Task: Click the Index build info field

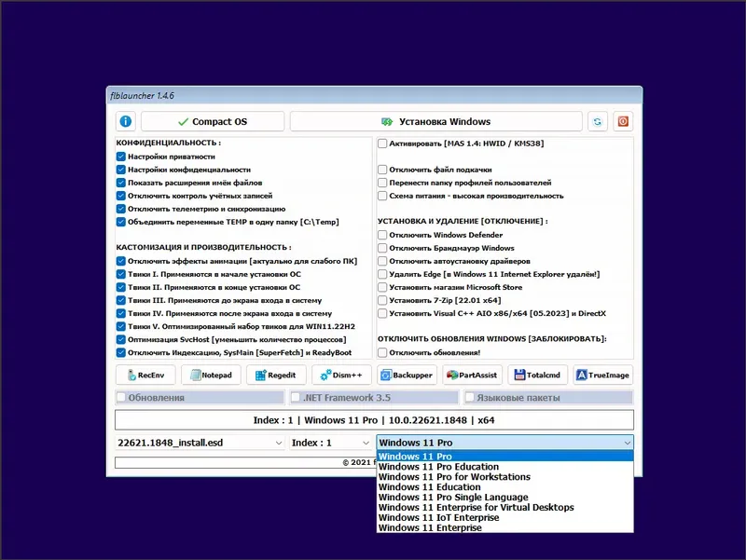Action: tap(374, 420)
